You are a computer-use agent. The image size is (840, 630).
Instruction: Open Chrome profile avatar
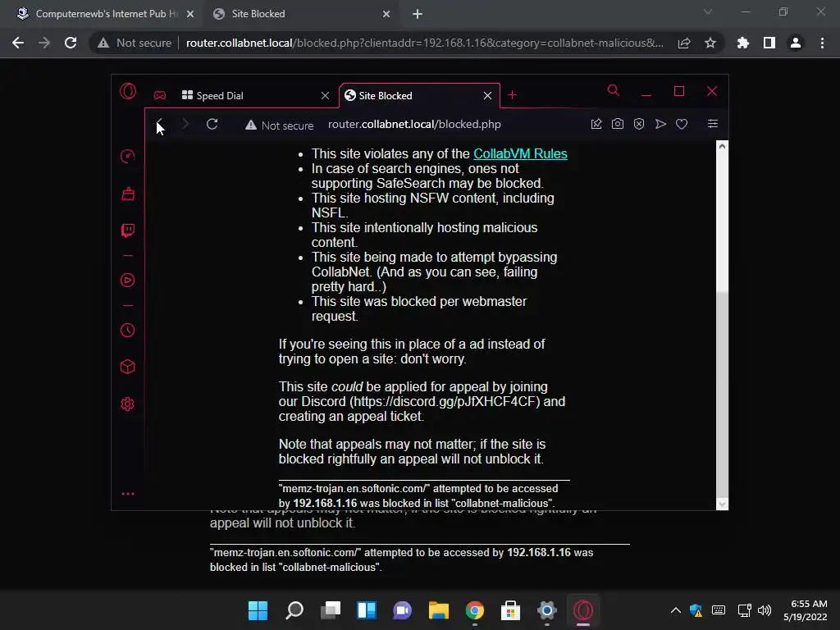tap(796, 43)
